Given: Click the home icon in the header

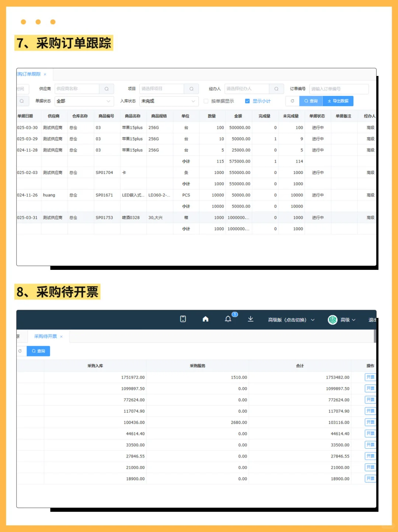Looking at the screenshot, I should tap(205, 319).
